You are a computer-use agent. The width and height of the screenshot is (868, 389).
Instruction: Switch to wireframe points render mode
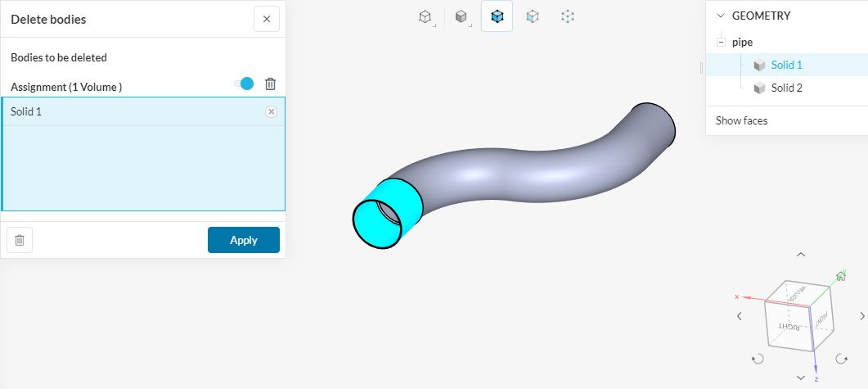pos(568,17)
